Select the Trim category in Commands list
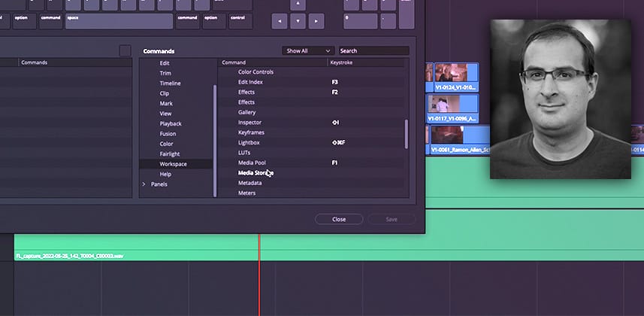This screenshot has width=644, height=316. (x=165, y=73)
